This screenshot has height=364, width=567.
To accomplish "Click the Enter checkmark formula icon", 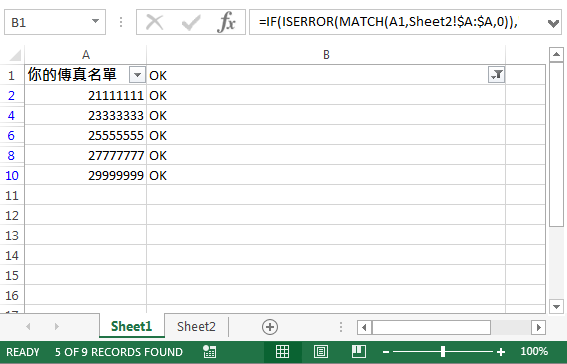I will click(x=191, y=22).
